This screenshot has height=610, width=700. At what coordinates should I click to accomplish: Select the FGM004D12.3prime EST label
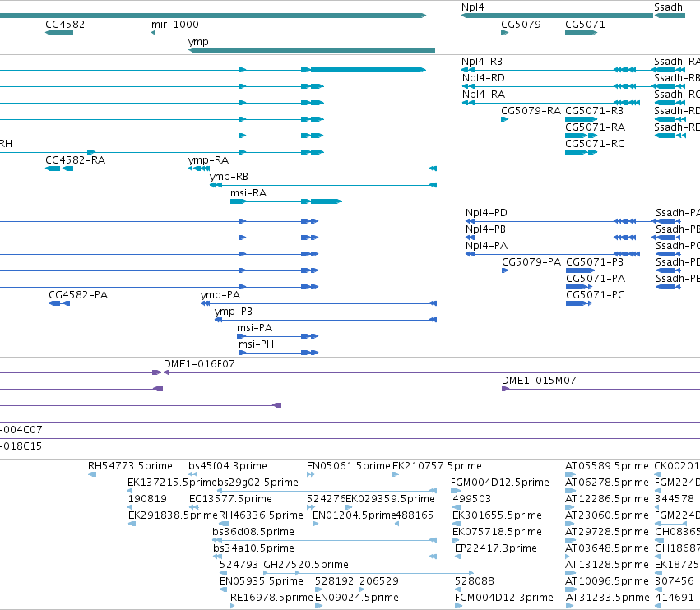(x=503, y=598)
